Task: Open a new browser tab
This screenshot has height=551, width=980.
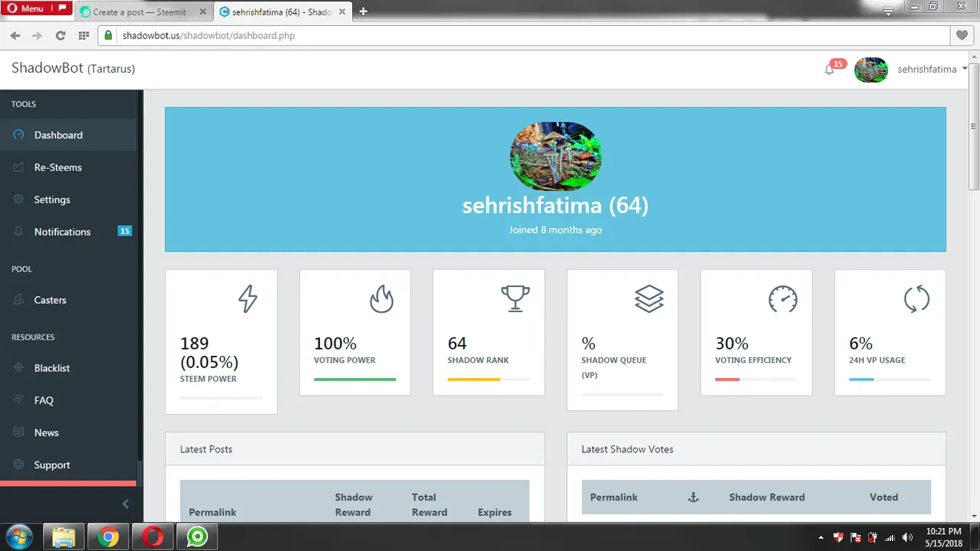Action: click(x=364, y=11)
